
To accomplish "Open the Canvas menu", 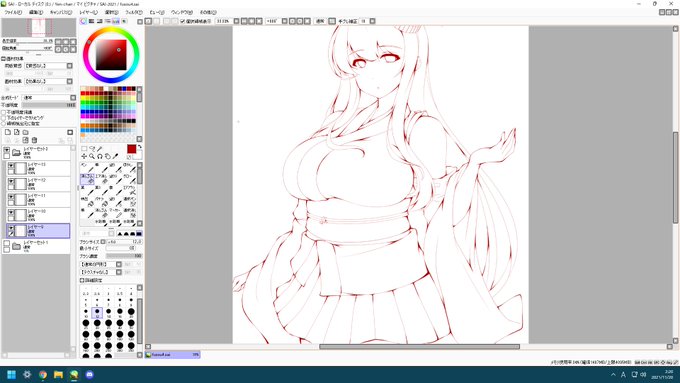I will (x=61, y=13).
